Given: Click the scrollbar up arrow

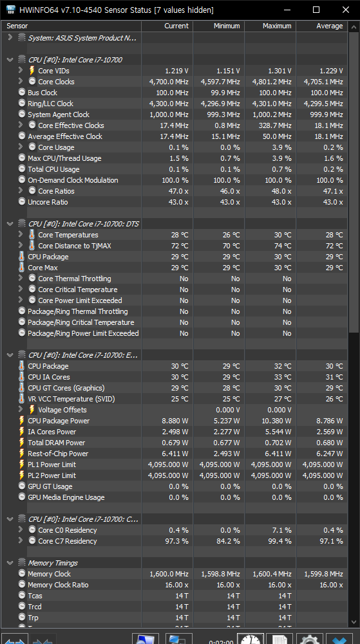Looking at the screenshot, I should (354, 26).
